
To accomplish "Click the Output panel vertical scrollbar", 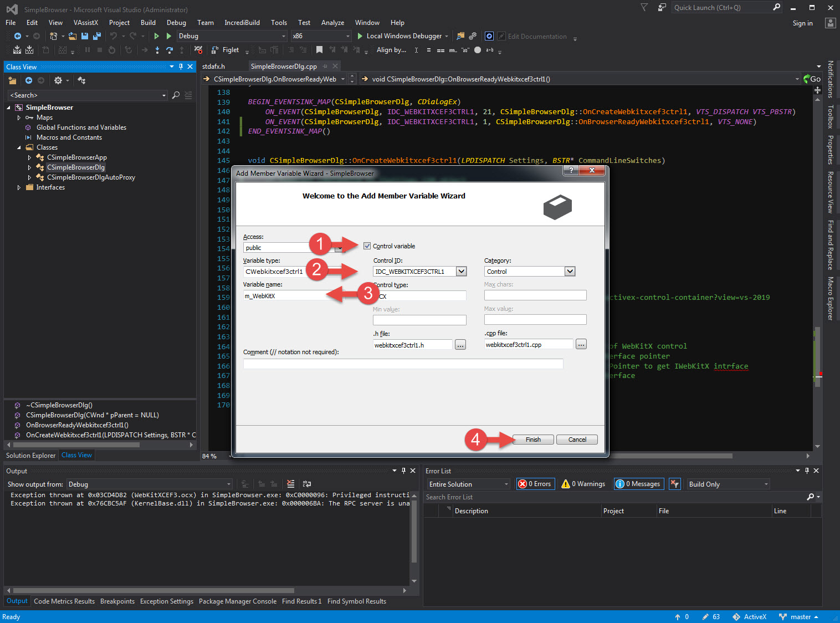I will [414, 538].
